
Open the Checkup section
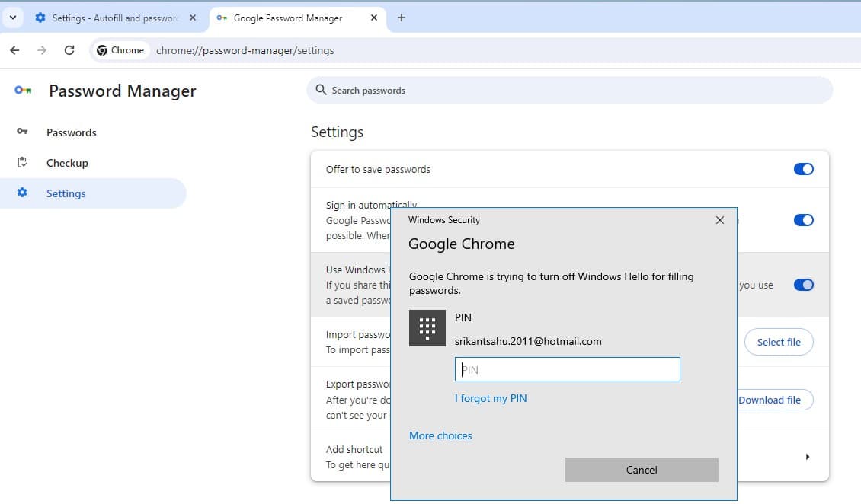point(68,162)
